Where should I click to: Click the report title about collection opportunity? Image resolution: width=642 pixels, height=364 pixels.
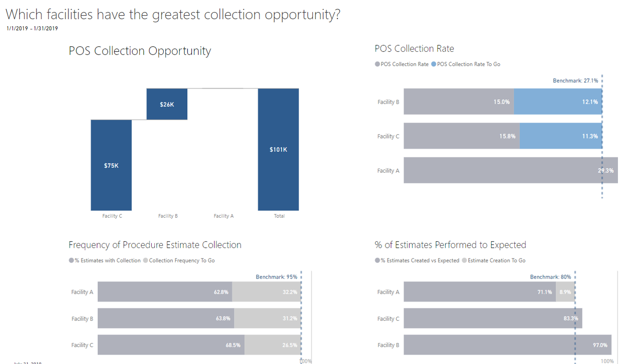173,14
